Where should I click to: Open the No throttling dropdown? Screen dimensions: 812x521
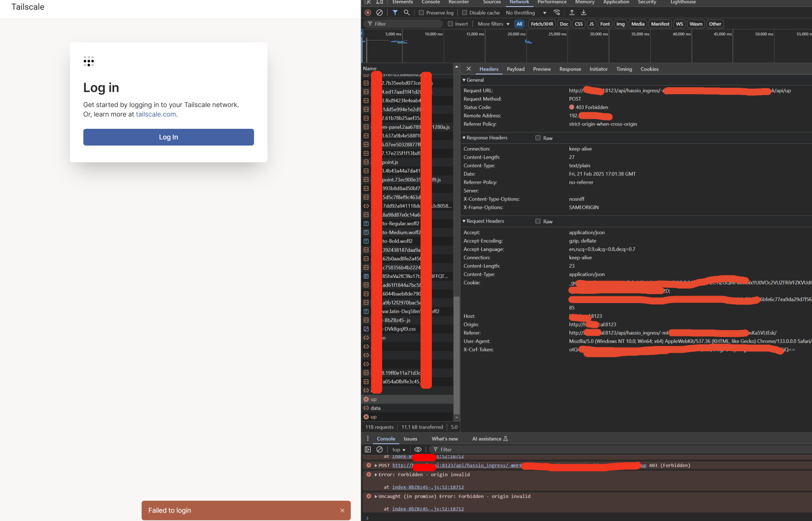[x=526, y=13]
